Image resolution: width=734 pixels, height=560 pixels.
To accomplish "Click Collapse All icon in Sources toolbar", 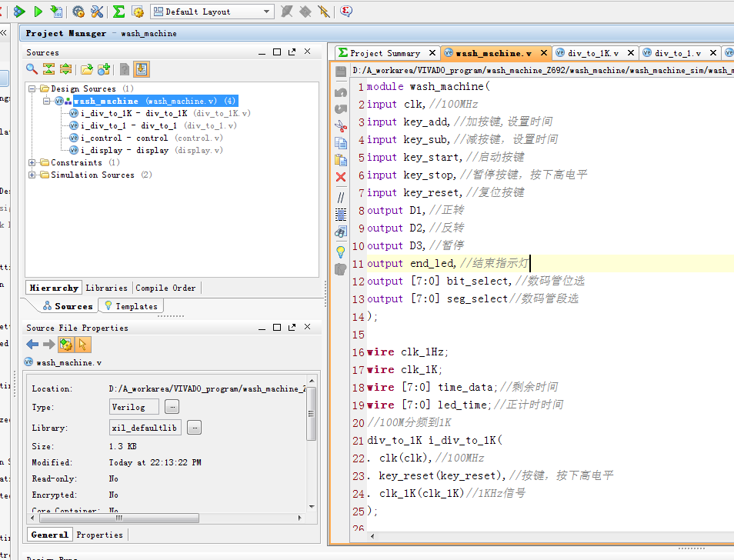I will 48,69.
